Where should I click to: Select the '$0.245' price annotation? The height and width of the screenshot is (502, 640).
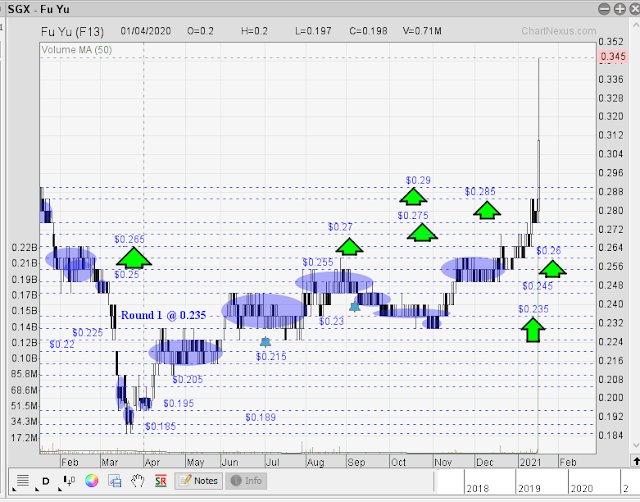pos(538,286)
